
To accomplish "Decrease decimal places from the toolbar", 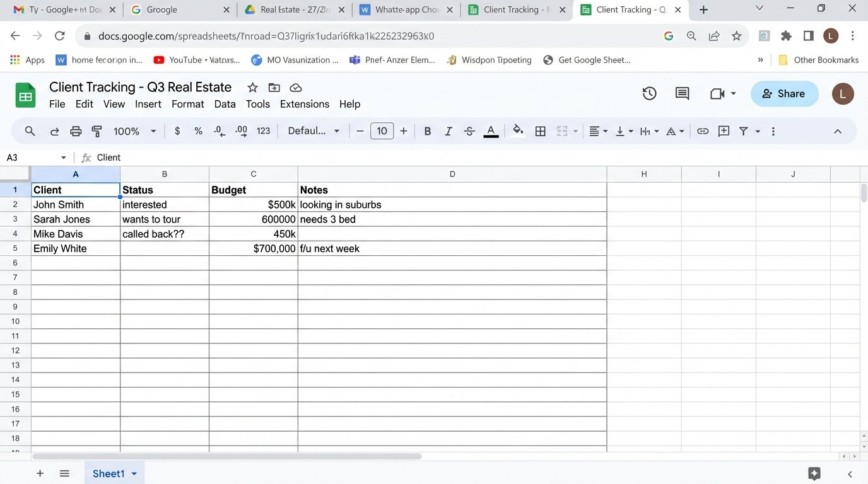I will [x=219, y=130].
